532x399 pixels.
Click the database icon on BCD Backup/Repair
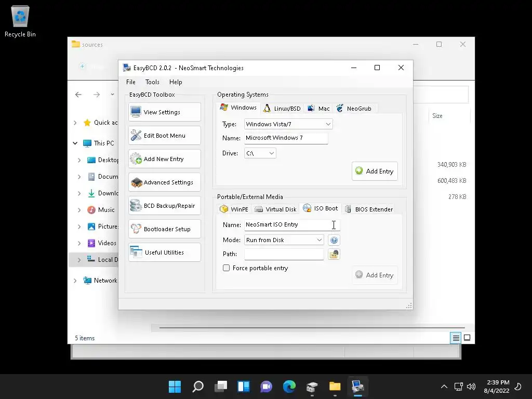(136, 205)
